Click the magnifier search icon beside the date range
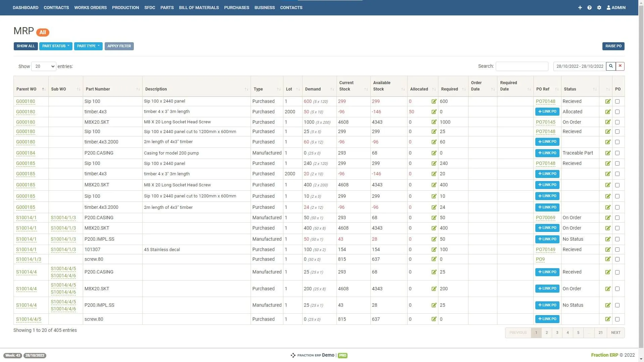This screenshot has height=362, width=644. (x=610, y=66)
